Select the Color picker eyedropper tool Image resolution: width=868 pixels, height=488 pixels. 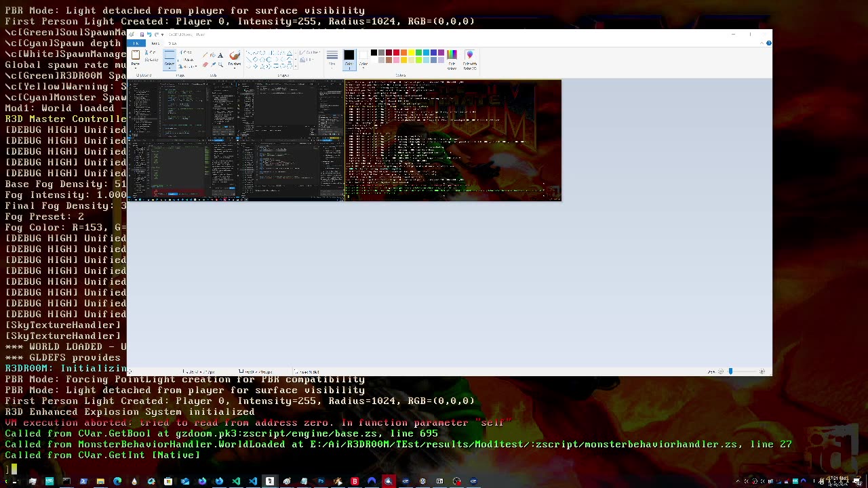point(213,64)
